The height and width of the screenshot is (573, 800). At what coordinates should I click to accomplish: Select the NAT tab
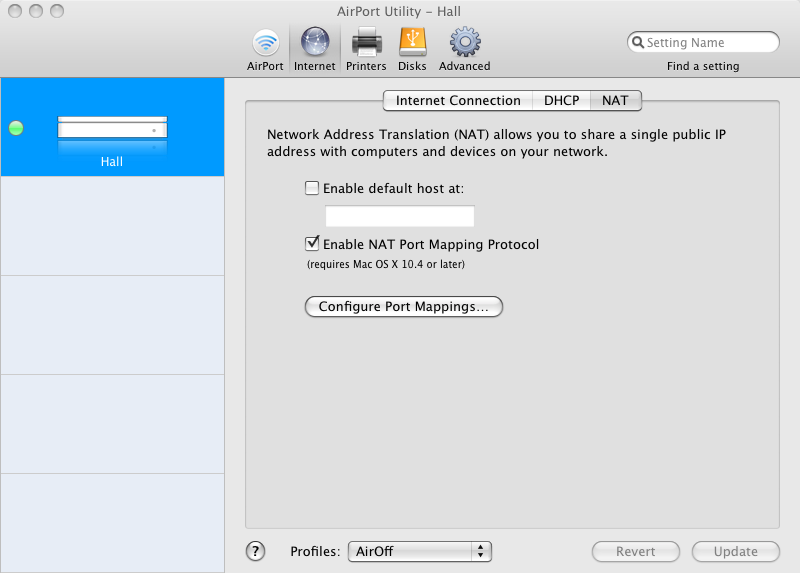click(615, 101)
